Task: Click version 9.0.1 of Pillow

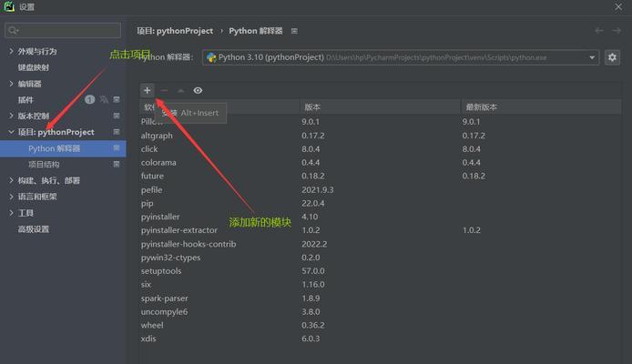Action: 311,122
